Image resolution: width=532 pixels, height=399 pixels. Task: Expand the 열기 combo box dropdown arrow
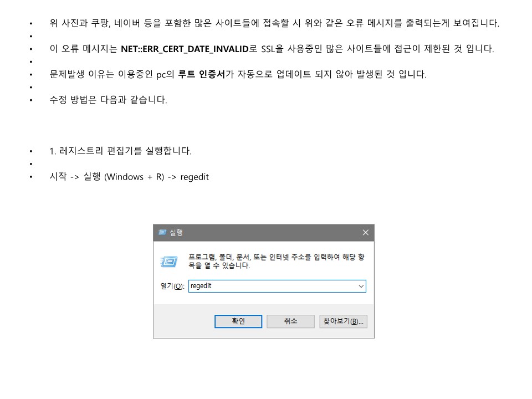pos(361,287)
